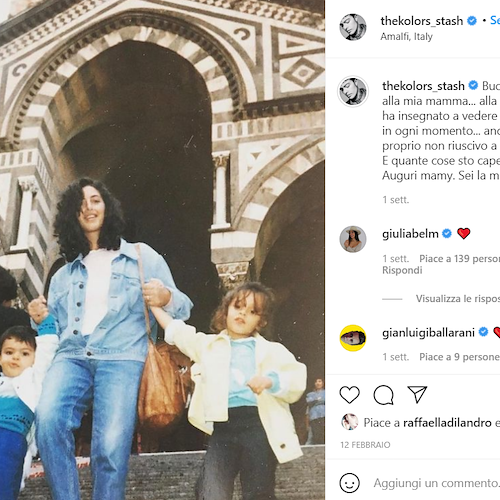Open the comment bubble icon

(x=383, y=395)
